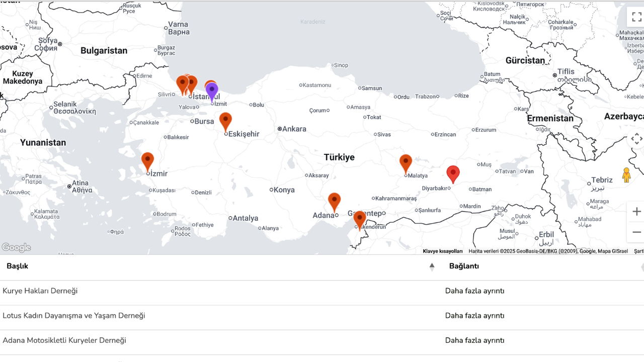Select the orange pin at Eskişehir

225,121
